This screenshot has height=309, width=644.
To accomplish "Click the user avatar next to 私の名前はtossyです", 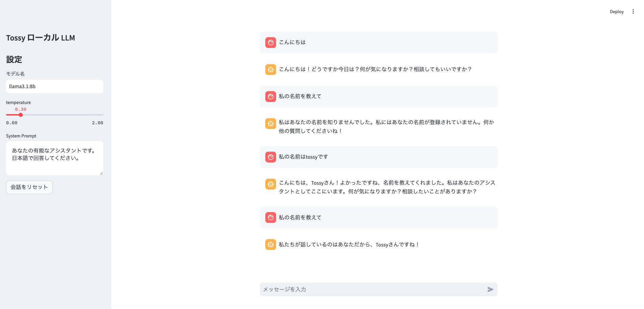I will [270, 157].
